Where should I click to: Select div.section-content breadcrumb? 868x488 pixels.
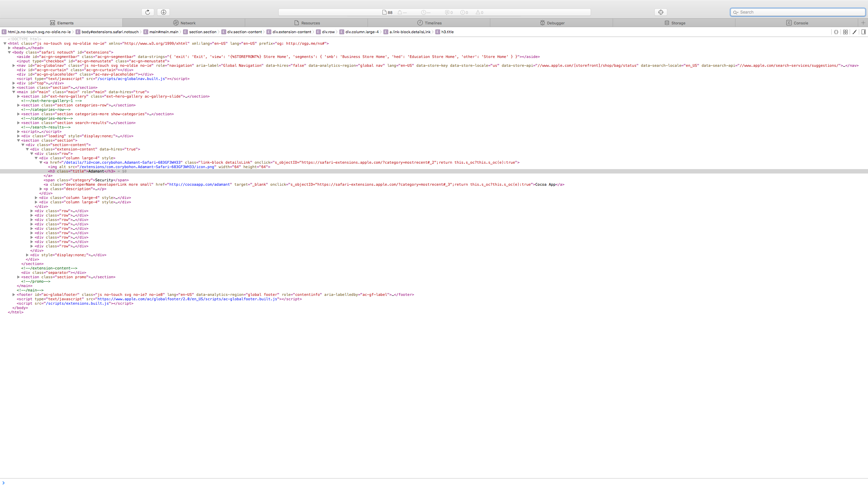(241, 32)
